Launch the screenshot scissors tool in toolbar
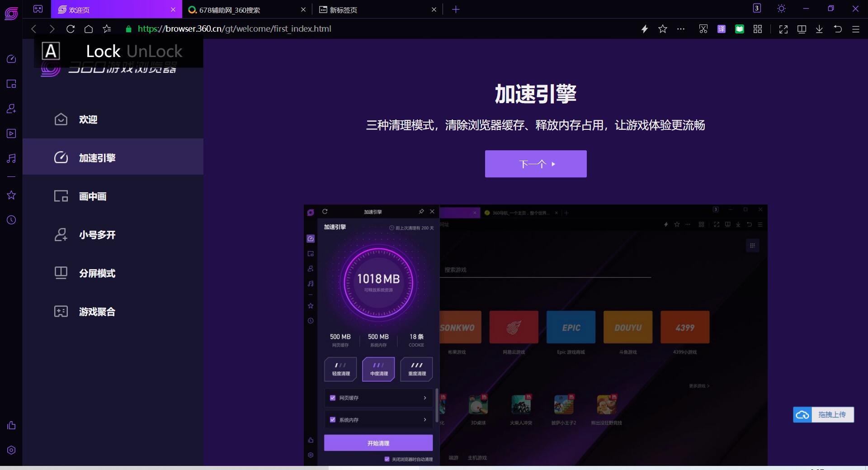 coord(703,28)
